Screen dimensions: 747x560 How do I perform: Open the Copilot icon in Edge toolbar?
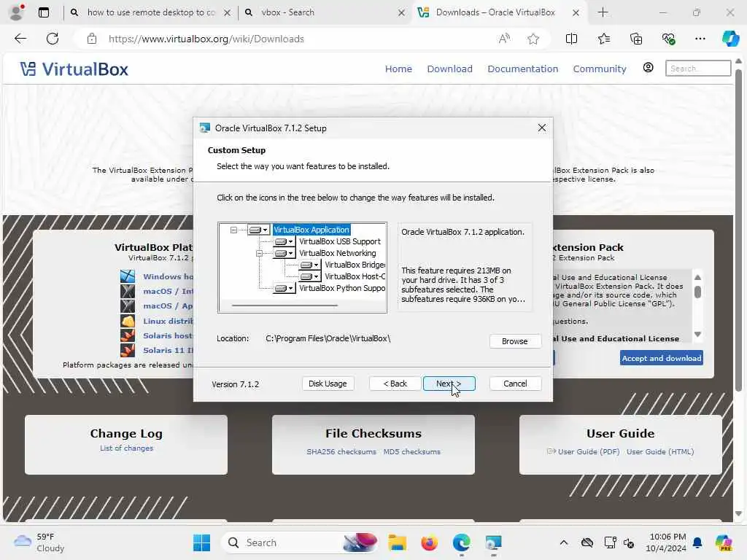pos(730,39)
